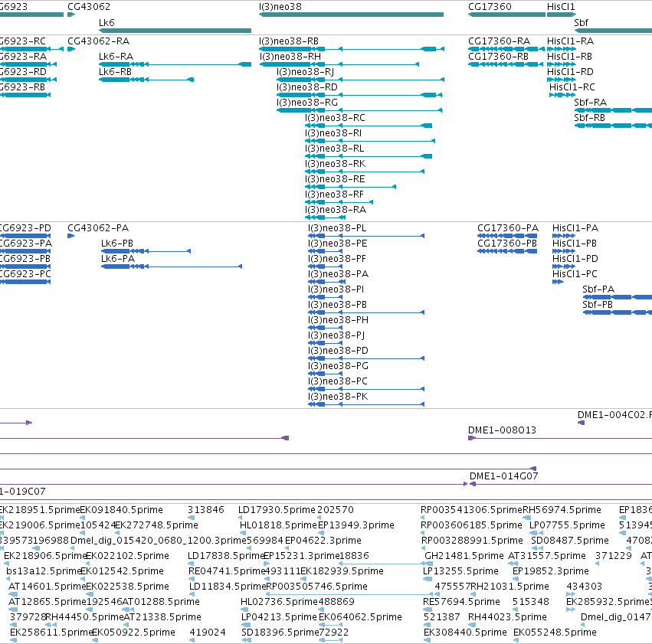Select the Sbf gene label
The width and height of the screenshot is (652, 644).
click(x=581, y=22)
